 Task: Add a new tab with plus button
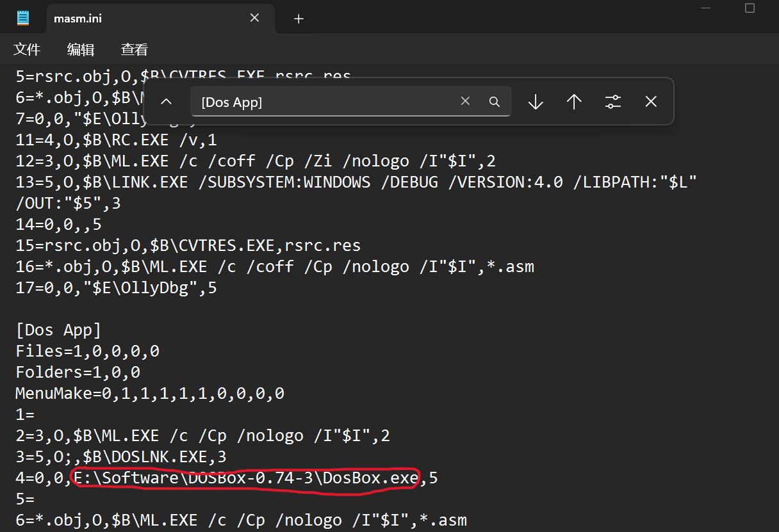298,19
